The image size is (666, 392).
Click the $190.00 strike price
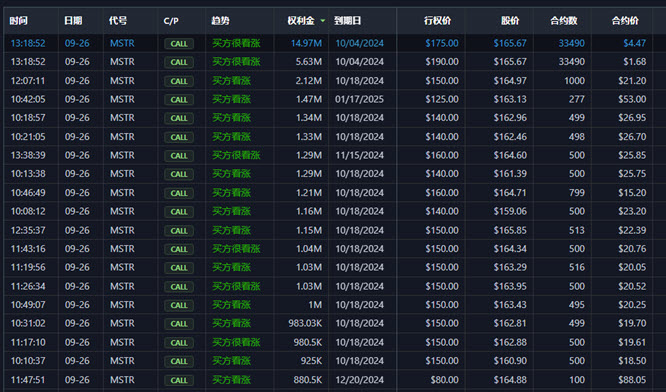pyautogui.click(x=442, y=62)
